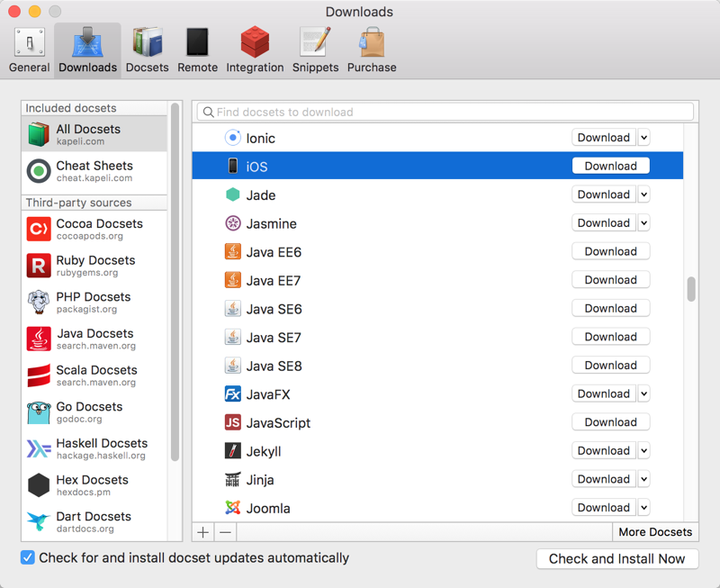Click the Ionic docset icon
Viewport: 720px width, 588px height.
point(233,138)
